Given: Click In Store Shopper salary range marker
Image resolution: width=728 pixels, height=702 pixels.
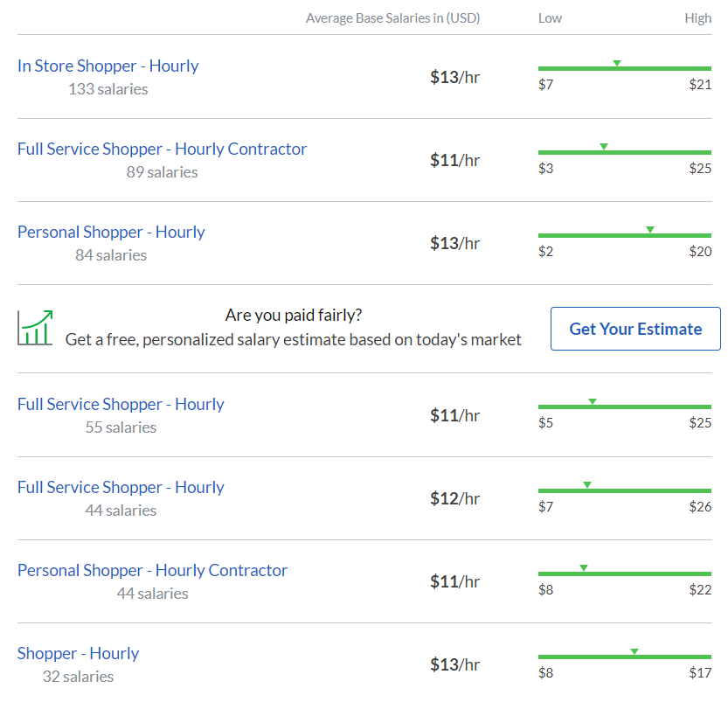Looking at the screenshot, I should 617,63.
